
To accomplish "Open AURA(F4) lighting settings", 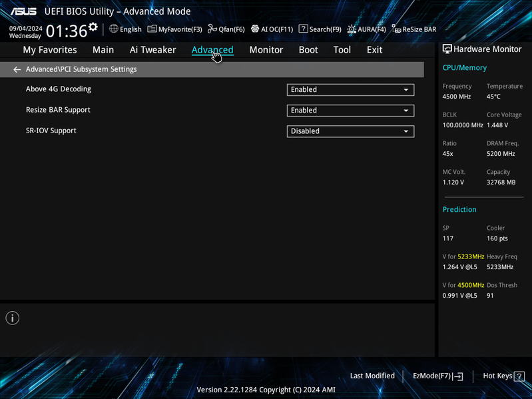I will [366, 29].
